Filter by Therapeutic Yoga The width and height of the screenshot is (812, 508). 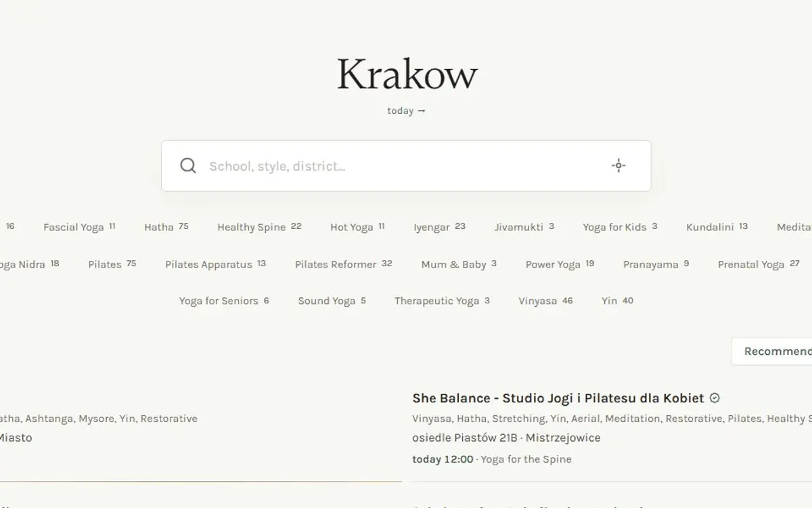click(x=442, y=301)
